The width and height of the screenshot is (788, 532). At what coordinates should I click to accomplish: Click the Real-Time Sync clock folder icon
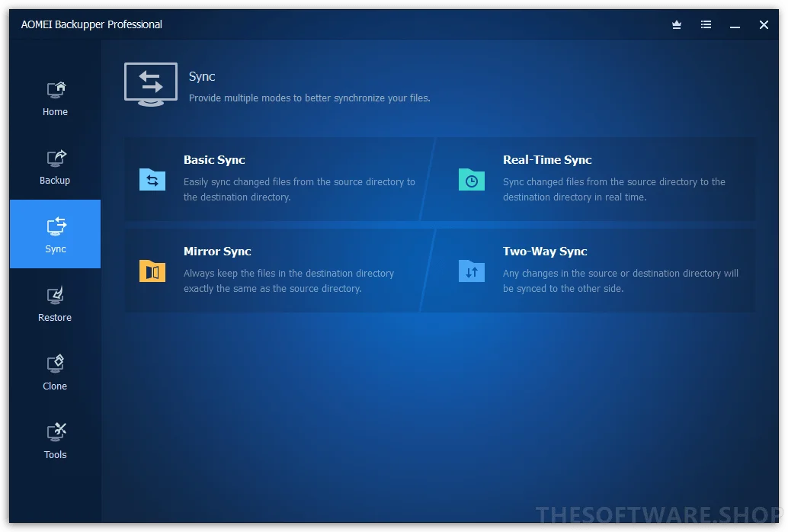pos(472,180)
